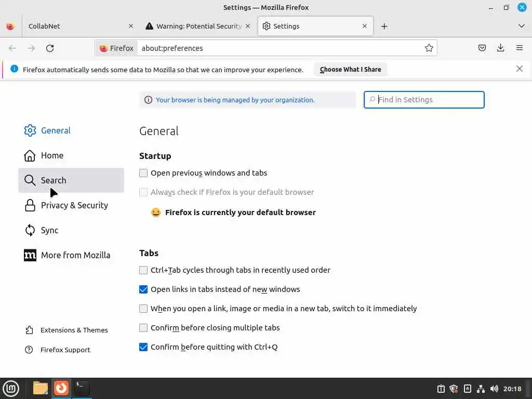Click the shield update manager tray icon
532x399 pixels.
pos(454,389)
